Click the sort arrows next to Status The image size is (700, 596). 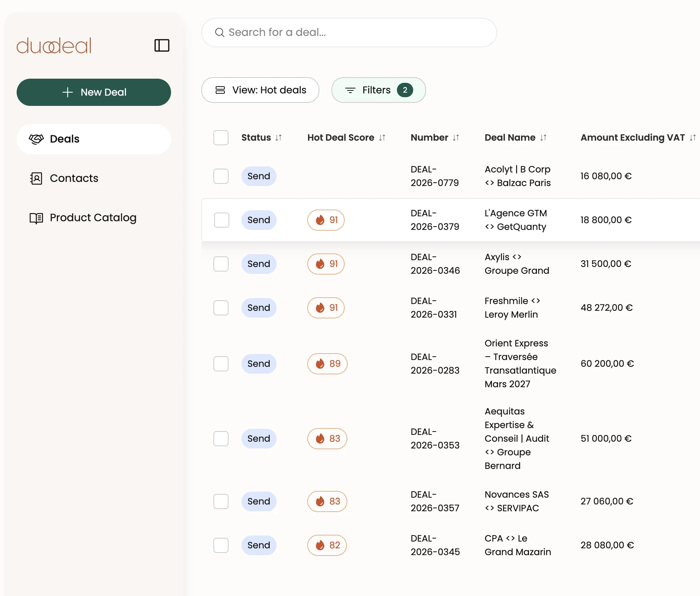click(x=278, y=138)
